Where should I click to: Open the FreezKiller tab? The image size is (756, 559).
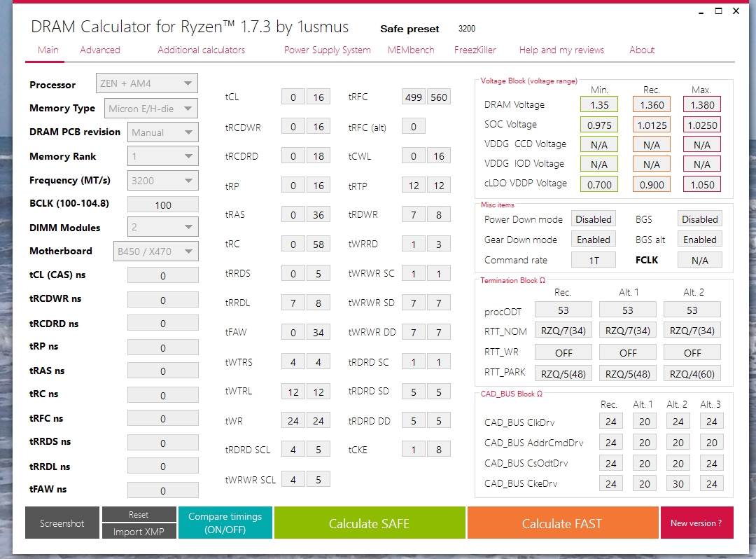[475, 50]
